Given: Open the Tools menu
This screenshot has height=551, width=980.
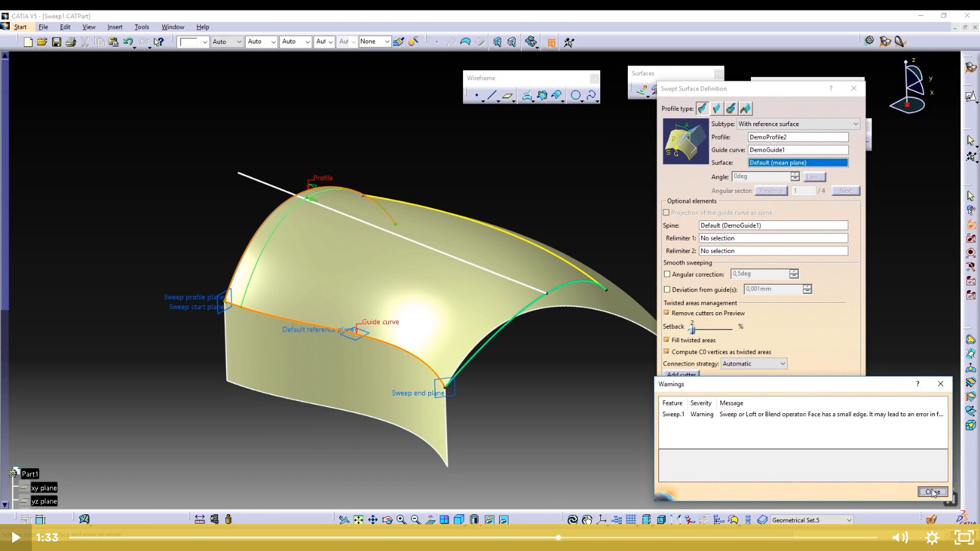Looking at the screenshot, I should 141,27.
